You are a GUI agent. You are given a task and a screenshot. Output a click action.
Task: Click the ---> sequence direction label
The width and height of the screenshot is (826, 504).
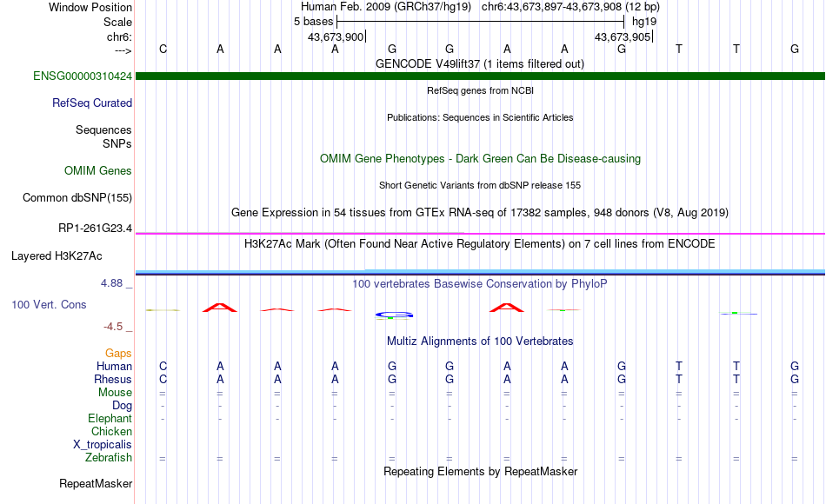[123, 50]
